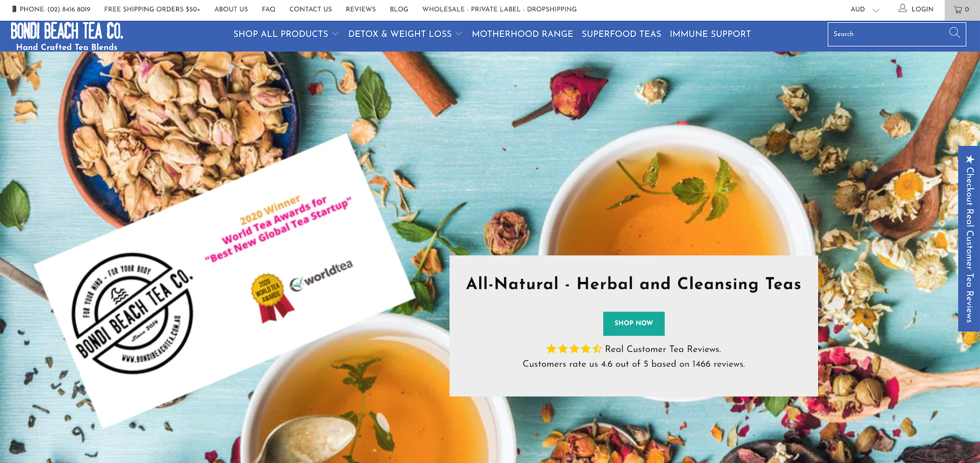Open the Superfood Teas menu item
Image resolution: width=980 pixels, height=463 pixels.
621,34
